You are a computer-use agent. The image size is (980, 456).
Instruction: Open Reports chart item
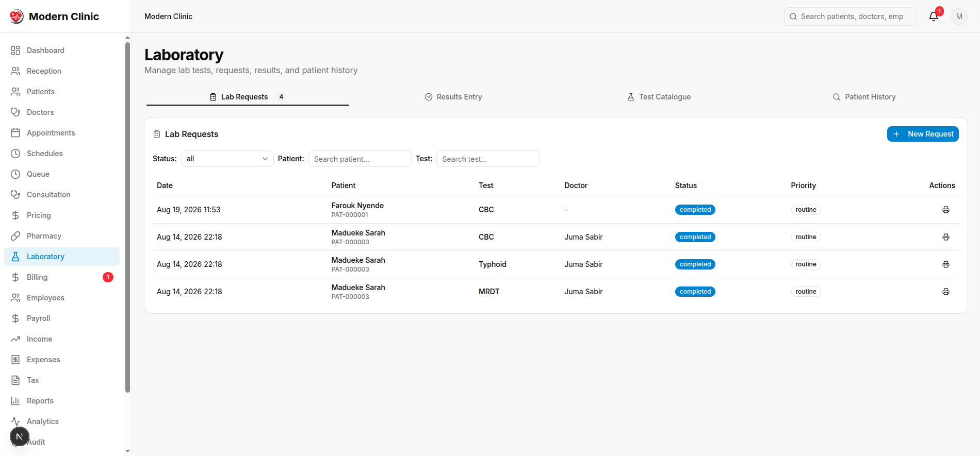[x=61, y=401]
